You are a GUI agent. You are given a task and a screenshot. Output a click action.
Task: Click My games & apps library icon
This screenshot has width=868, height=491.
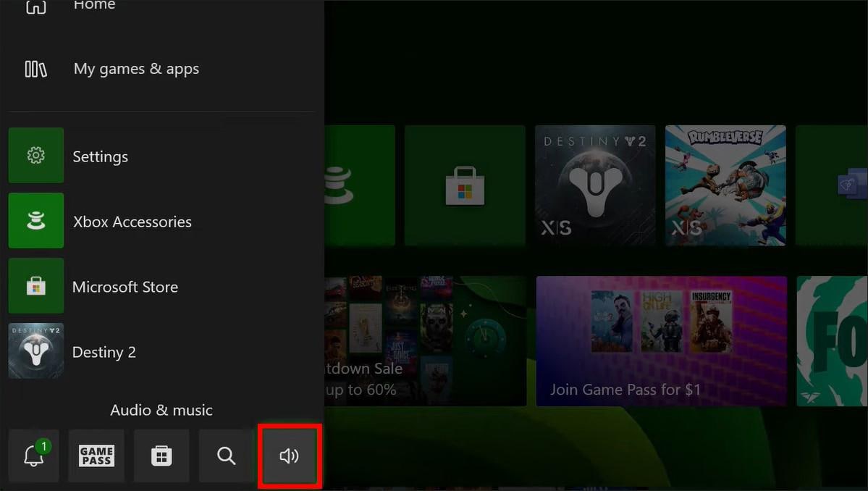(36, 70)
